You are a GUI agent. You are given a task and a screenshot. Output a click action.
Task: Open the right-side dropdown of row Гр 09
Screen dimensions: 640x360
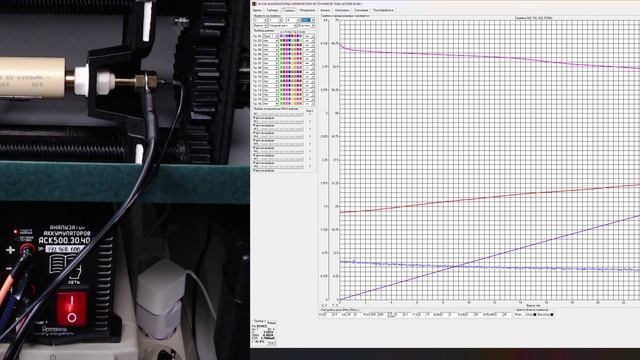pos(309,72)
